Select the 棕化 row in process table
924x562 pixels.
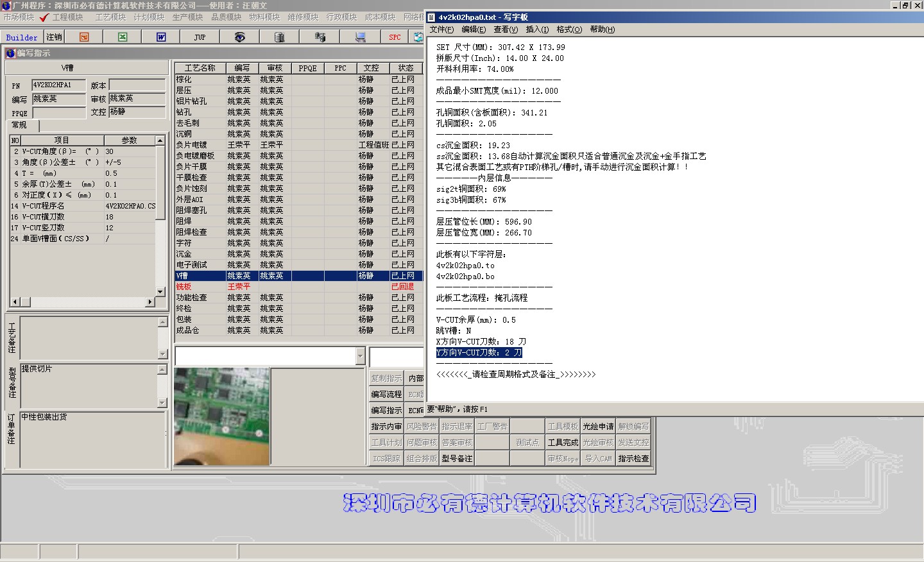point(299,80)
